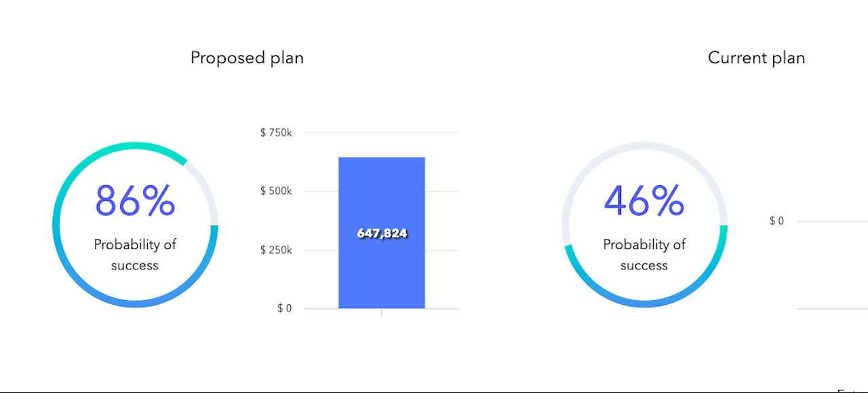Click the $ 500k axis label
Screen dimensions: 868x393
[276, 191]
